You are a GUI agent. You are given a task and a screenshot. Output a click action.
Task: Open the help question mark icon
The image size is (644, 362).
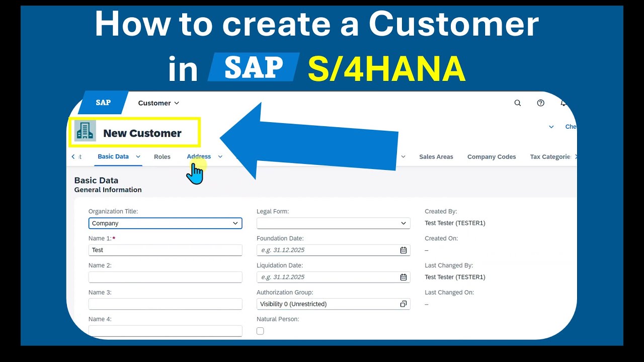pyautogui.click(x=541, y=103)
